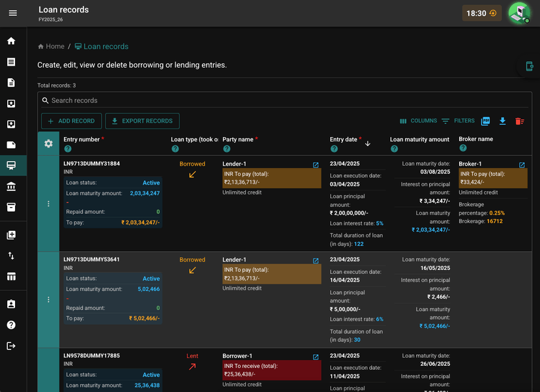Open the home icon in sidebar

(x=11, y=41)
